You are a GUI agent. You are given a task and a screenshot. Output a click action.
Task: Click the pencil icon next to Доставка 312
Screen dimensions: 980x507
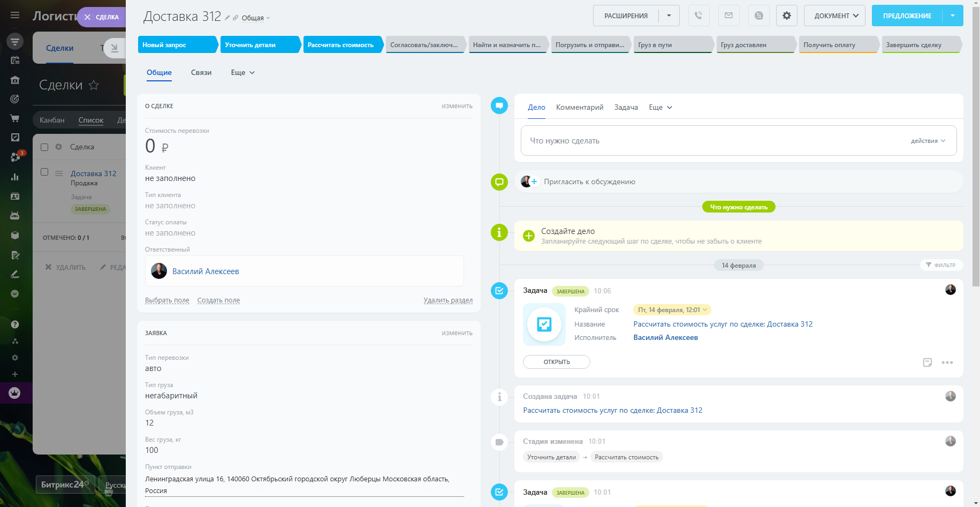click(227, 18)
